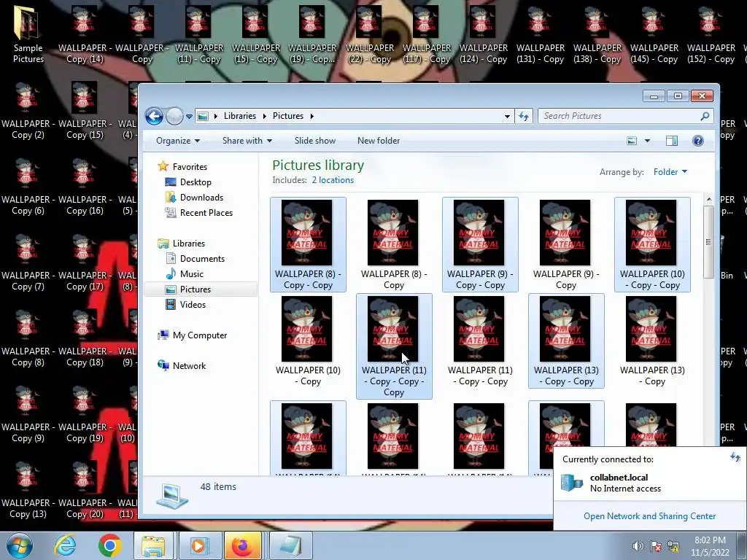The image size is (747, 560).
Task: Click the volume speaker tray icon
Action: tap(638, 546)
